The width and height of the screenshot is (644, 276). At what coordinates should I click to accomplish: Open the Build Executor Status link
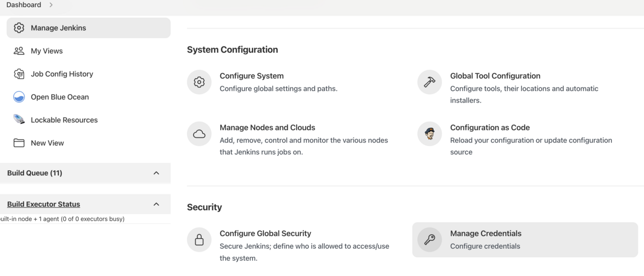(x=43, y=204)
